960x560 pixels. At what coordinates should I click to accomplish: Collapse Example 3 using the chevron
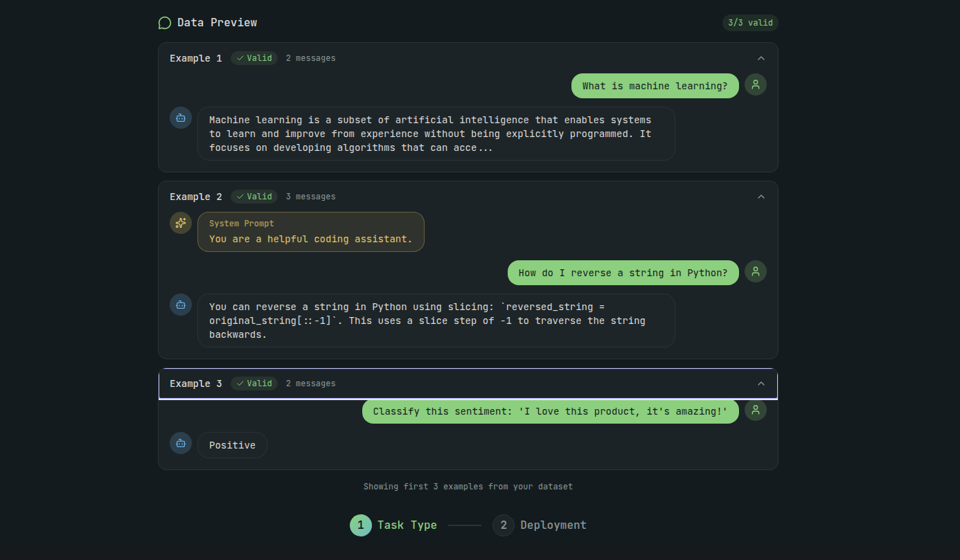pos(761,383)
